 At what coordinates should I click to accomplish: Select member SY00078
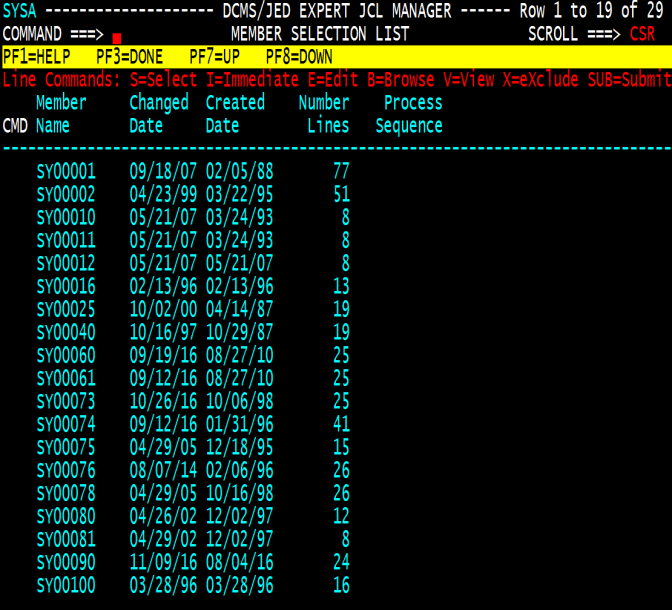66,493
